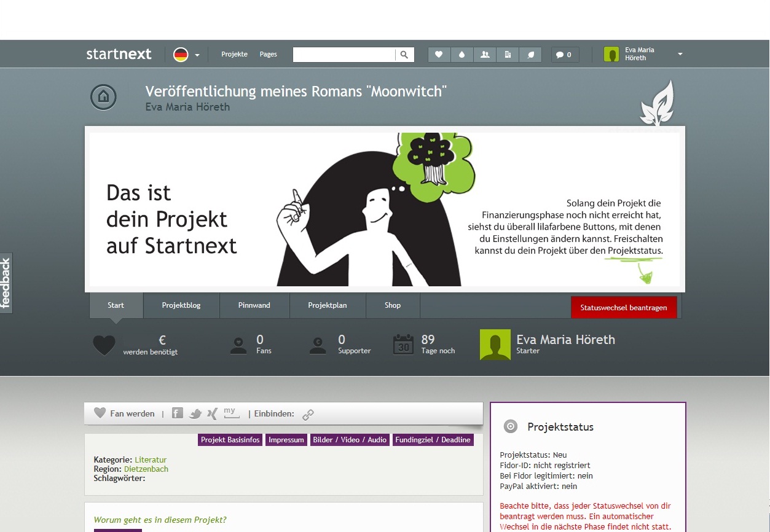Click the "Schlagwörter:" label
The image size is (770, 532).
pos(119,478)
